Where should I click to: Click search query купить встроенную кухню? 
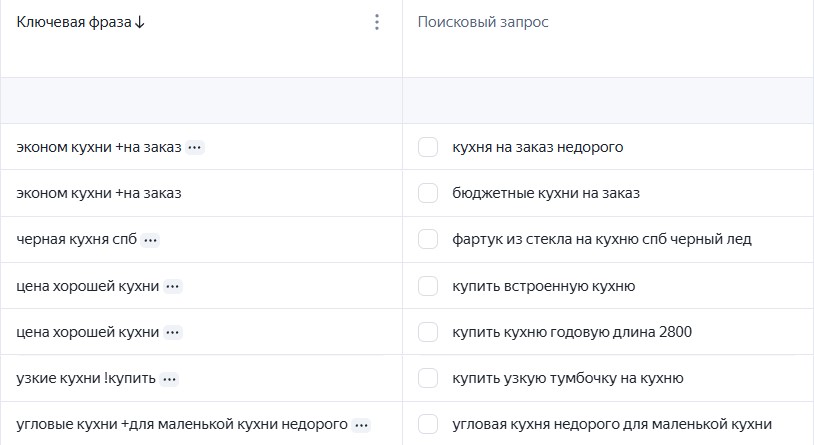point(544,286)
